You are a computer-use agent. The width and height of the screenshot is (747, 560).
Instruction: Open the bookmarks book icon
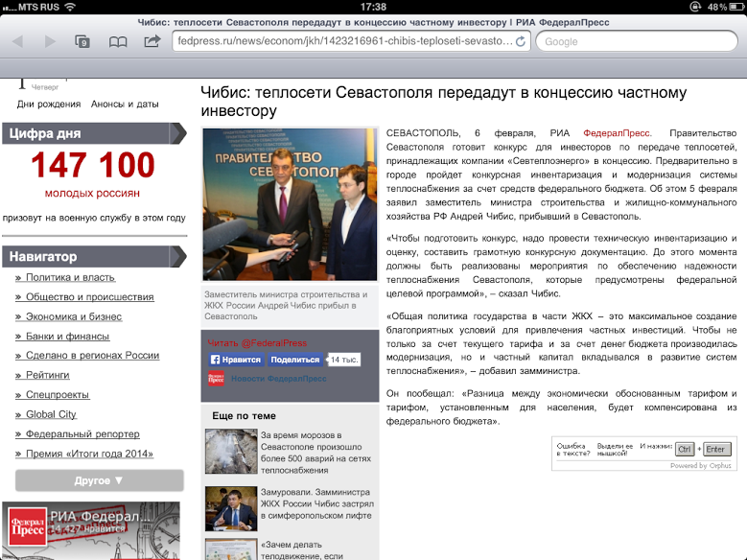coord(118,42)
